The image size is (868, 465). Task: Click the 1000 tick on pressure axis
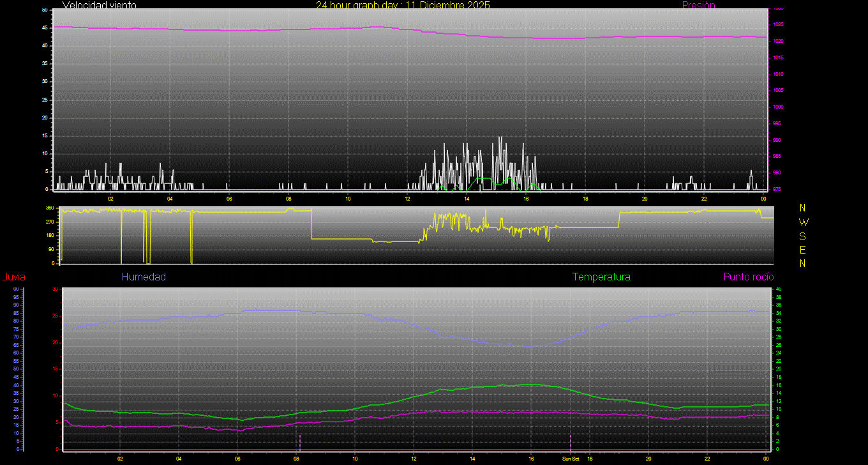(x=779, y=107)
